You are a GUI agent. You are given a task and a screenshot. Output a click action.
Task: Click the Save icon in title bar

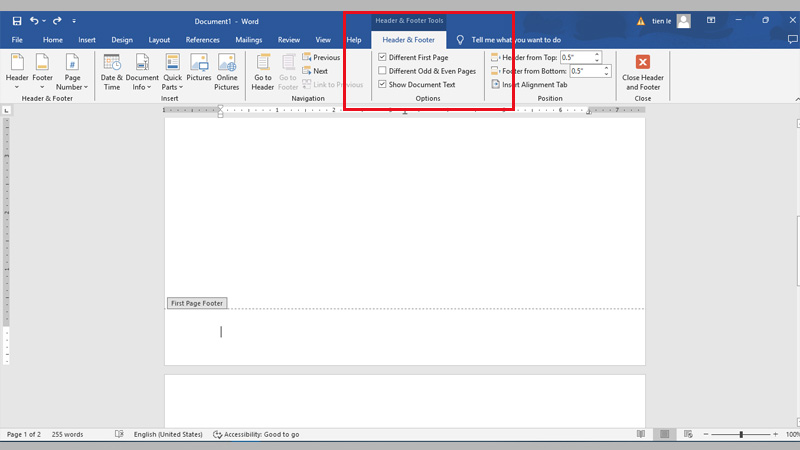tap(16, 20)
